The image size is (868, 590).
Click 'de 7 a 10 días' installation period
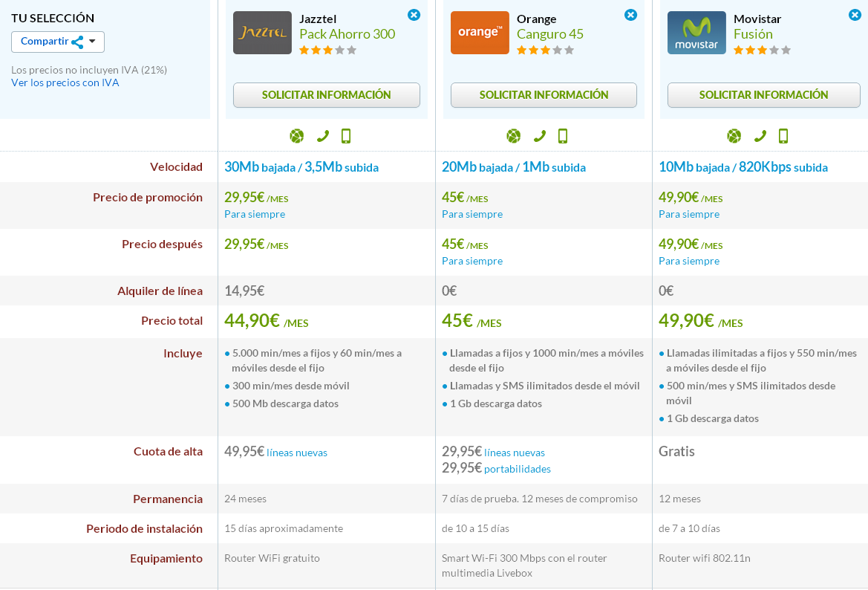point(689,529)
